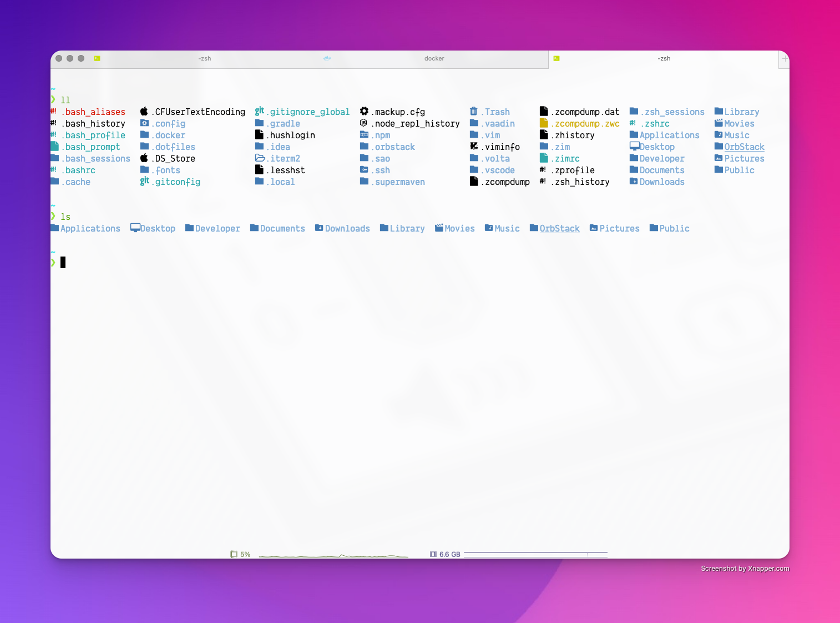Screen dimensions: 840x623
Task: Click the .volta folder name
Action: point(495,158)
